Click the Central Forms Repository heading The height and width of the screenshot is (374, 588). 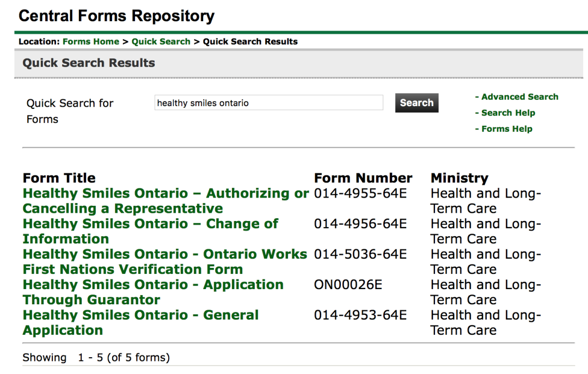tap(117, 16)
